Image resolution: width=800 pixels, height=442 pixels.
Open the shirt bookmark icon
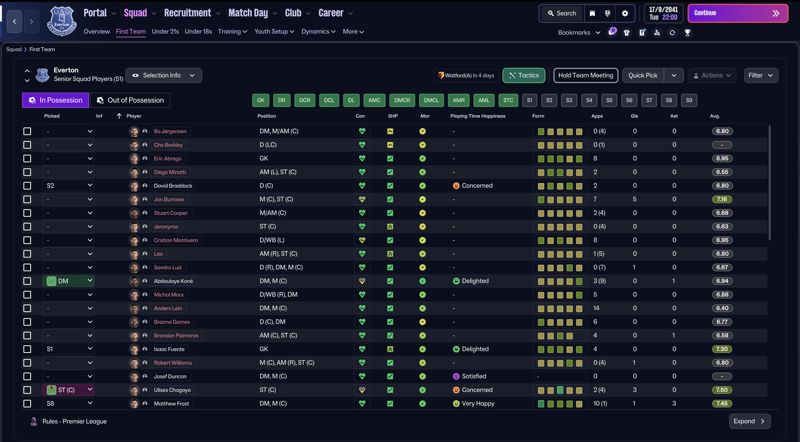click(627, 32)
